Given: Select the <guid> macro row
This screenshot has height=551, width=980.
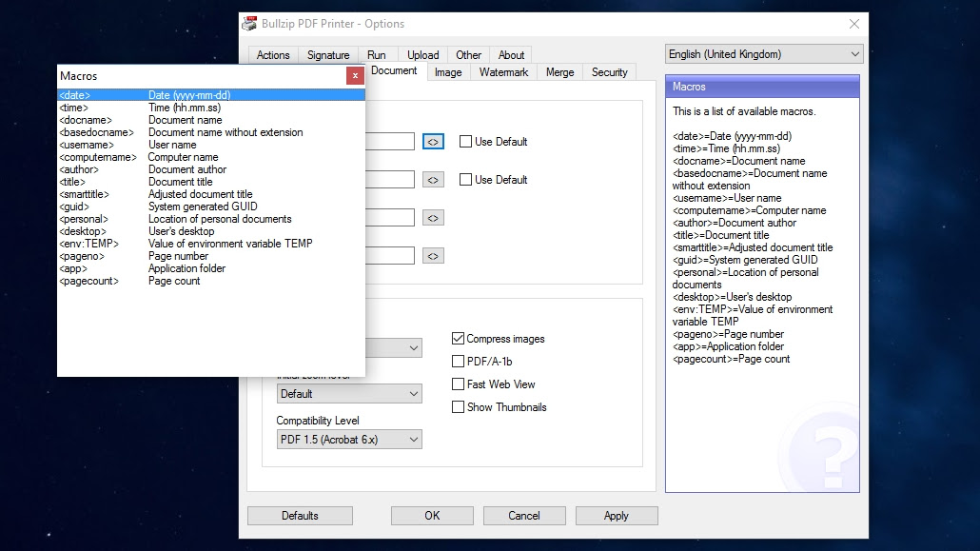Looking at the screenshot, I should (211, 207).
